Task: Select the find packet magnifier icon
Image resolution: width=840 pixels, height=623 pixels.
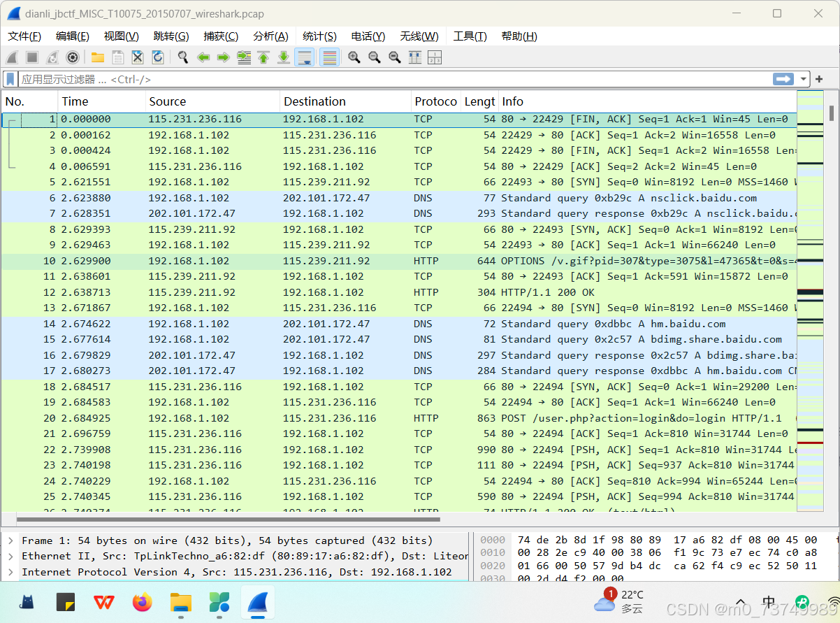Action: 183,57
